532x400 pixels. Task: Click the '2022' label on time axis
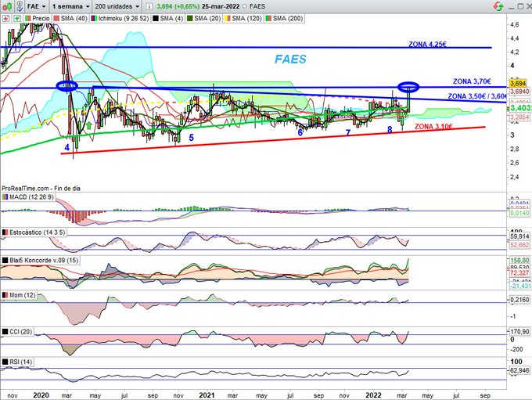(373, 395)
